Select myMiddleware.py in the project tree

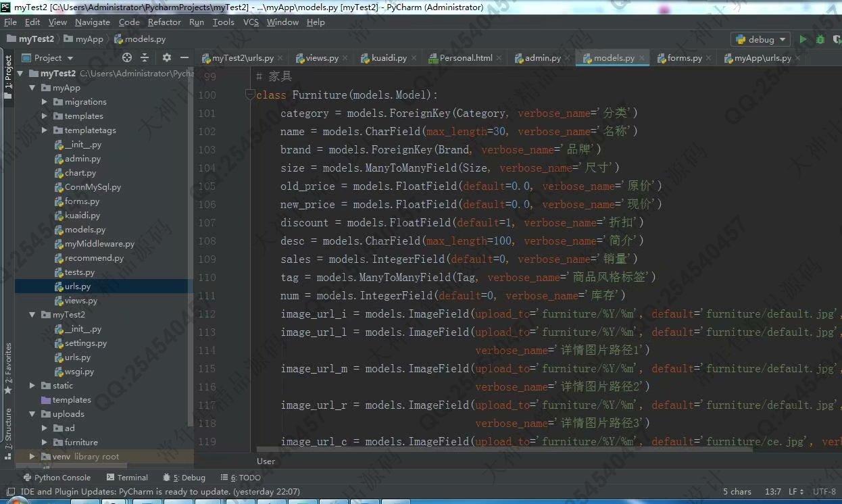[99, 244]
